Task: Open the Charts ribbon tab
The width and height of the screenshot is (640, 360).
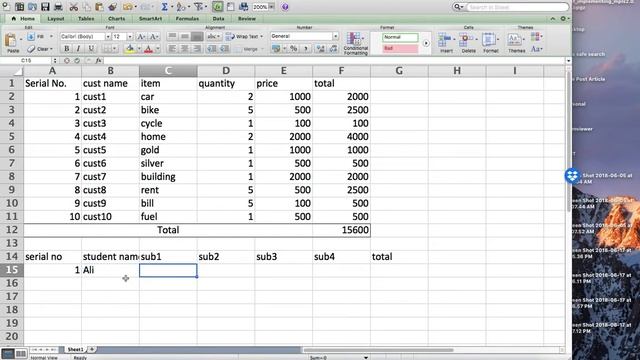Action: [117, 19]
